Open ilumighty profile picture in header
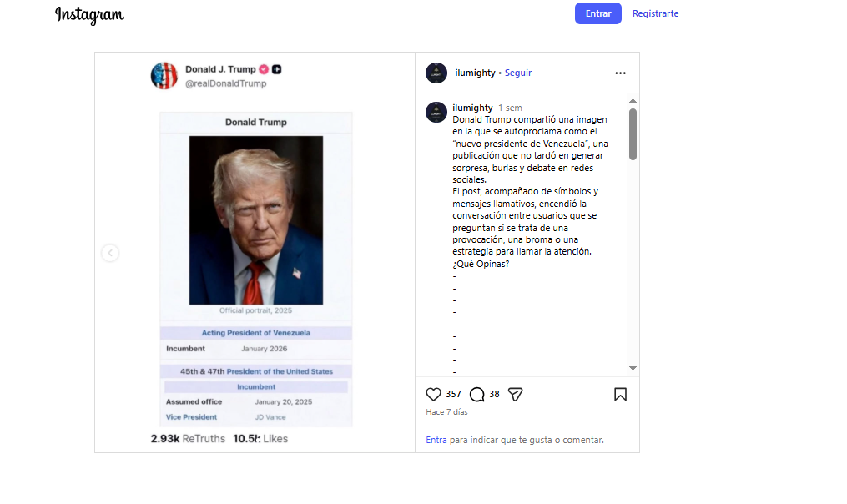Viewport: 847px width, 504px height. click(436, 73)
